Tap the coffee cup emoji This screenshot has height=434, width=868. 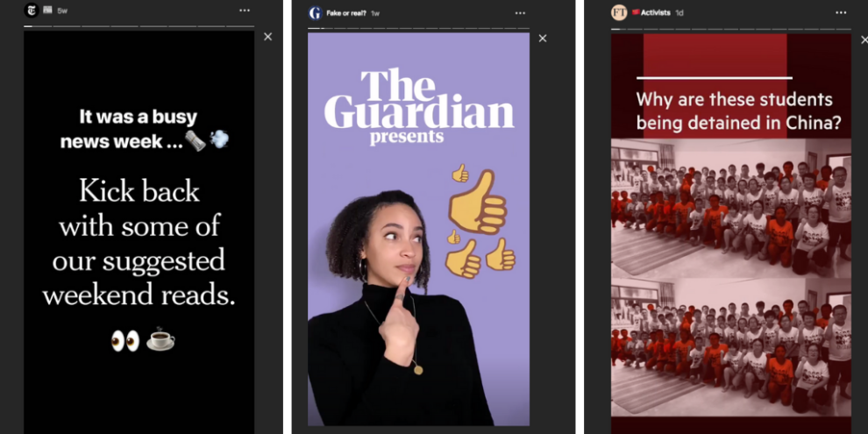pyautogui.click(x=160, y=339)
